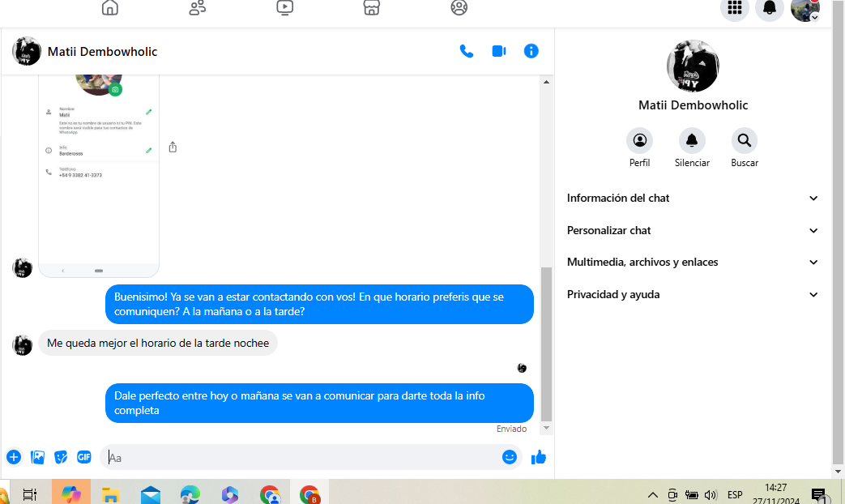Search the conversation with Buscar
The image size is (845, 504).
tap(745, 141)
